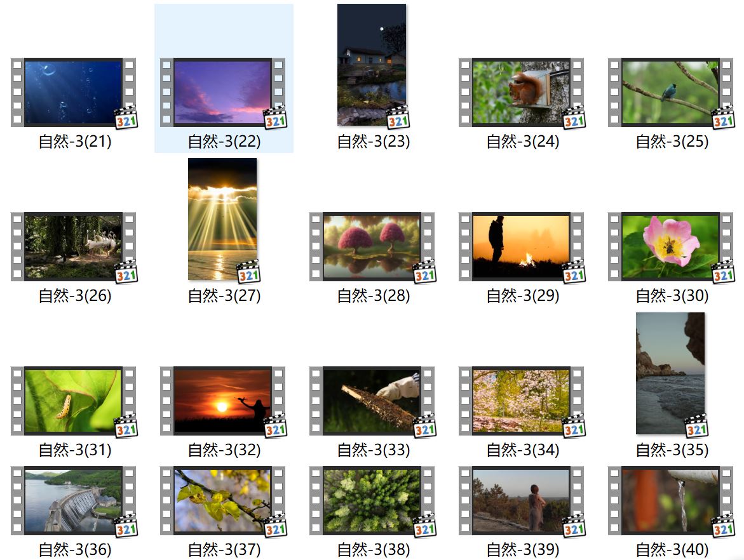Image resolution: width=744 pixels, height=560 pixels.
Task: Open the sun rays video 自然-3(27)
Action: 222,219
